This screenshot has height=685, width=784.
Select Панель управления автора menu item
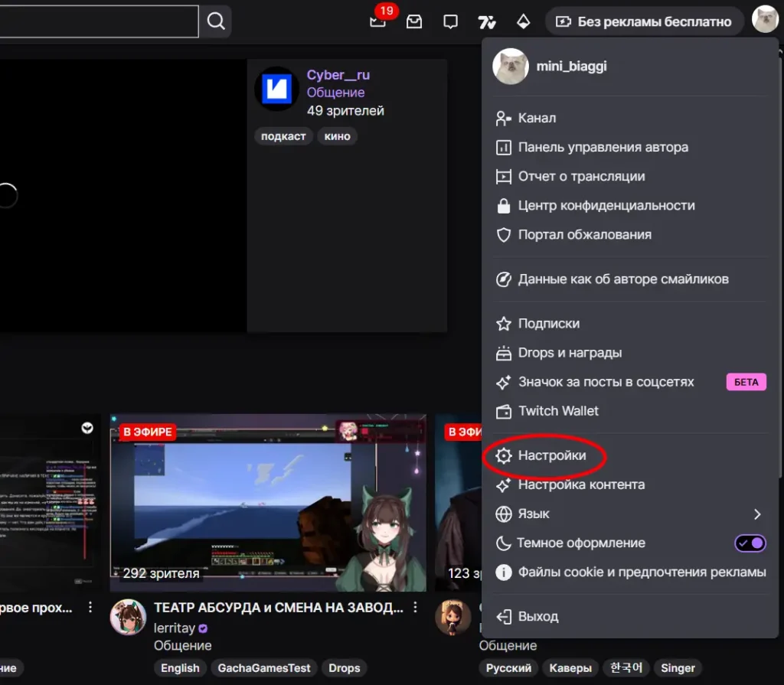tap(603, 148)
